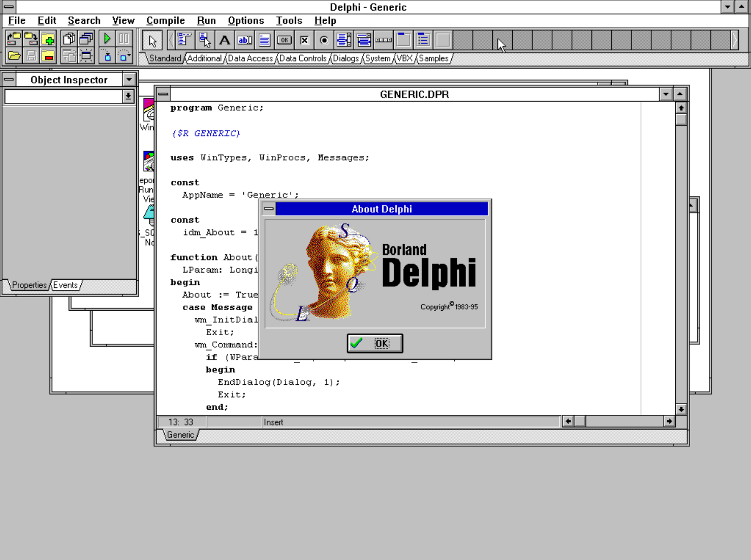The width and height of the screenshot is (751, 560).
Task: Pick the Memo component icon
Action: [x=264, y=40]
